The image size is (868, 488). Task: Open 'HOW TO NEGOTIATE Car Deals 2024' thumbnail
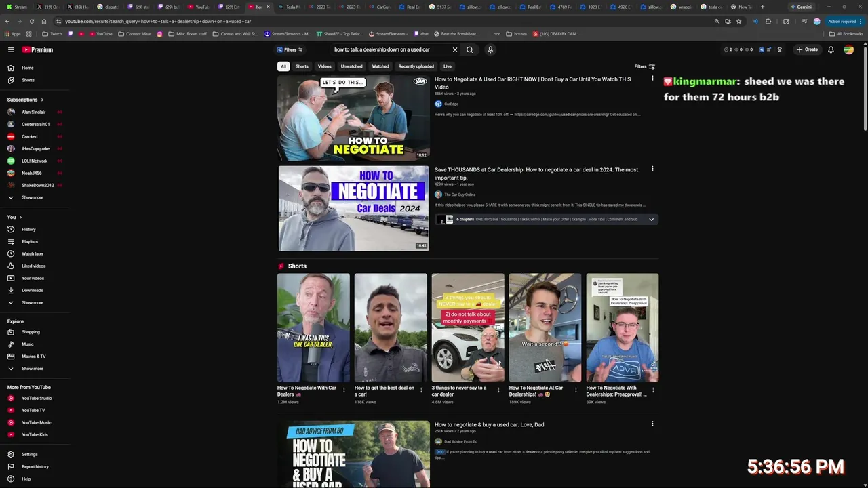(x=353, y=208)
